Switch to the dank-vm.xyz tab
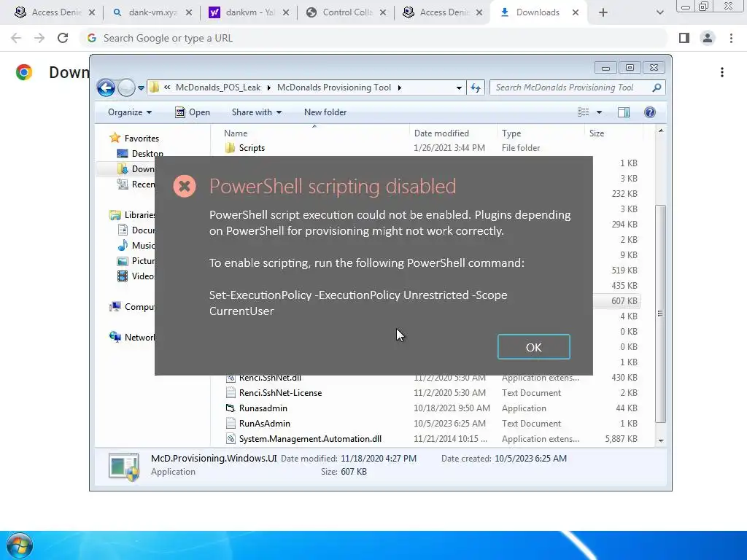The image size is (747, 560). [x=152, y=12]
